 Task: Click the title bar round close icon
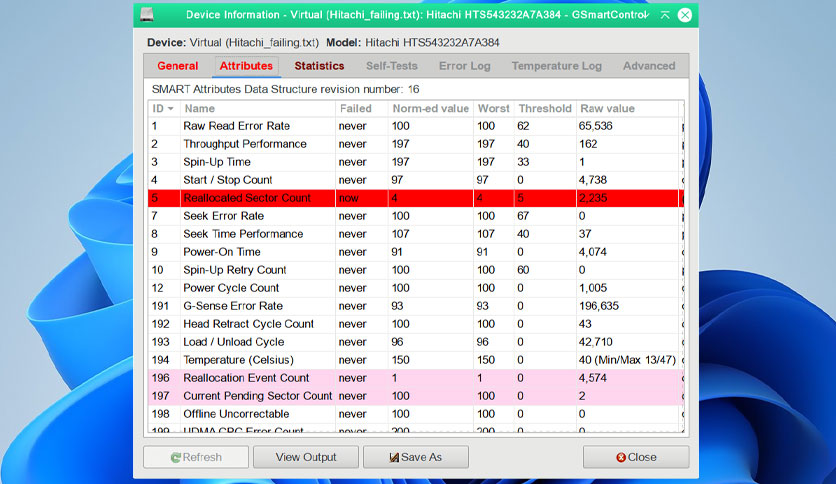[685, 15]
